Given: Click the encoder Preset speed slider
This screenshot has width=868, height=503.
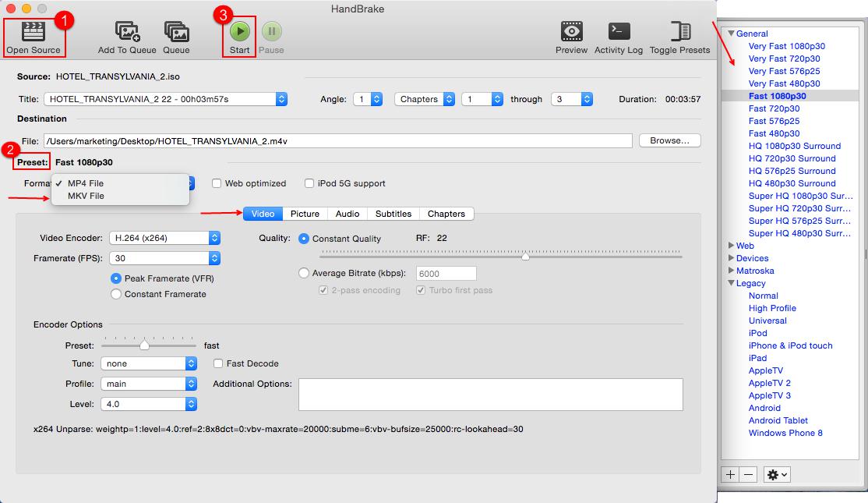Looking at the screenshot, I should click(x=149, y=345).
